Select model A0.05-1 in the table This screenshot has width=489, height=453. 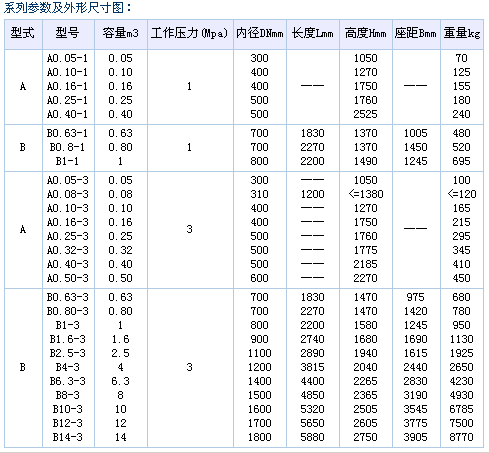(67, 59)
